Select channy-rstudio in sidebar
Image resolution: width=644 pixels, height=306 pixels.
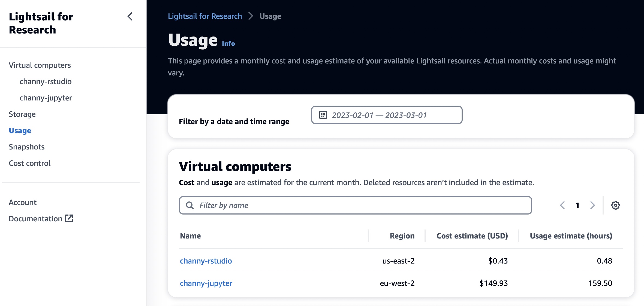[x=46, y=81]
